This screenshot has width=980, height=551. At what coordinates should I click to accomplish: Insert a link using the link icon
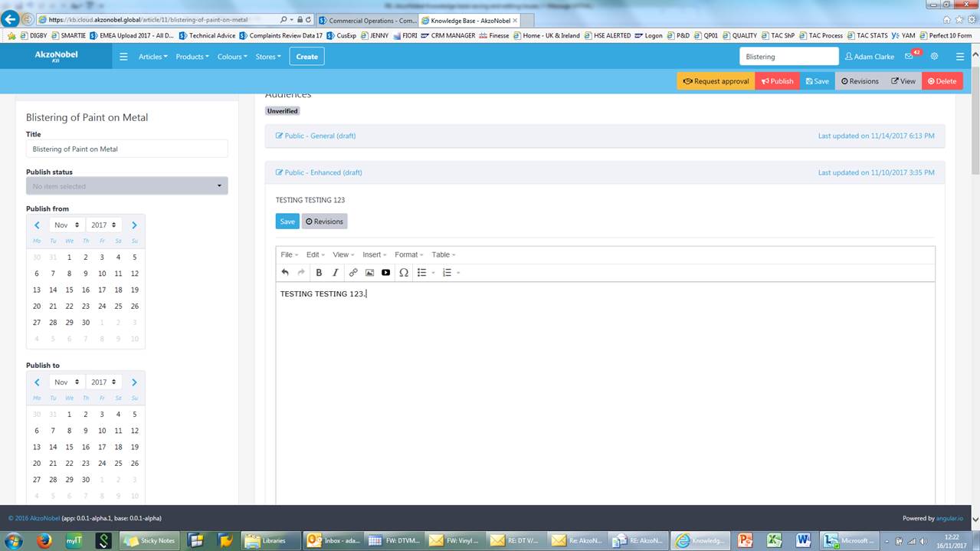[x=353, y=273]
